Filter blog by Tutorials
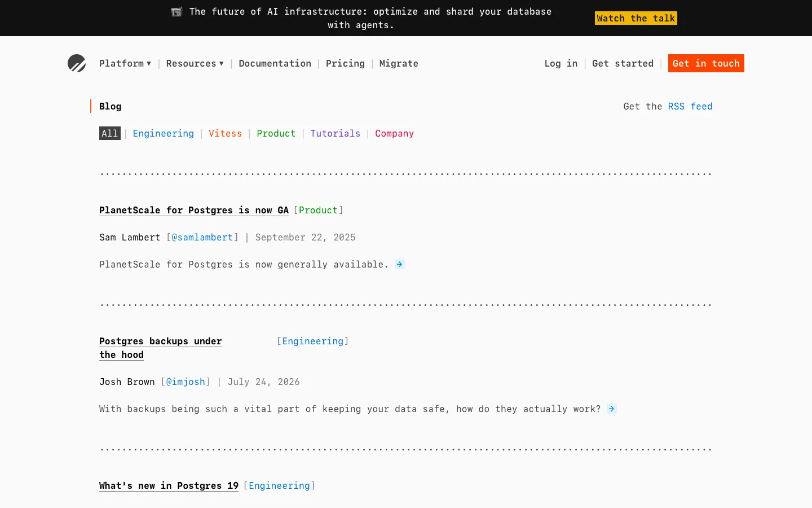This screenshot has width=812, height=508. click(335, 133)
